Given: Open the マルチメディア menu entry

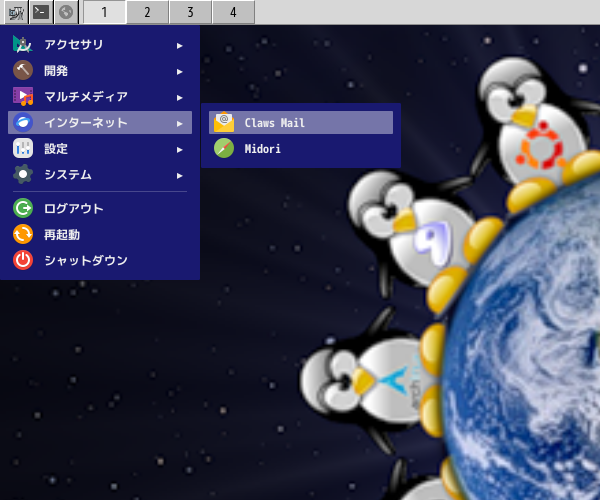Looking at the screenshot, I should point(100,96).
